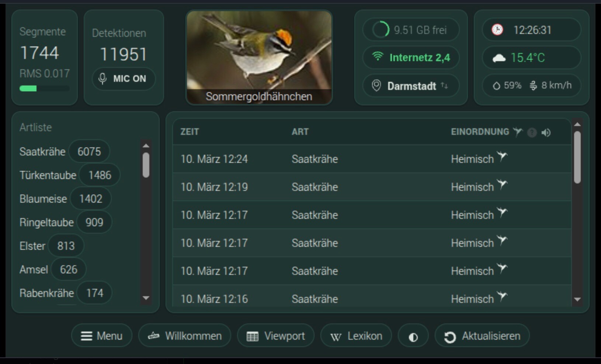This screenshot has width=601, height=364.
Task: Click the bird icon in the 12:24 row
Action: point(502,157)
